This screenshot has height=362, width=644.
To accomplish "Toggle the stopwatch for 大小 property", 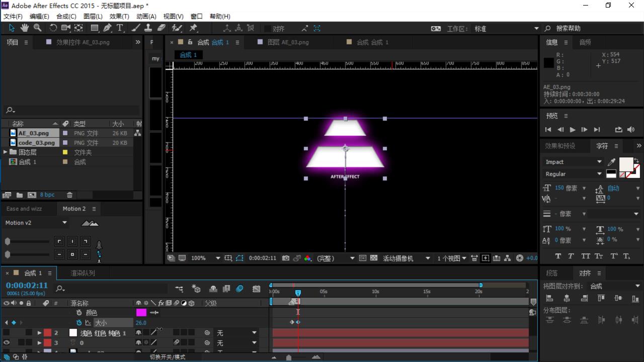I will pyautogui.click(x=79, y=323).
